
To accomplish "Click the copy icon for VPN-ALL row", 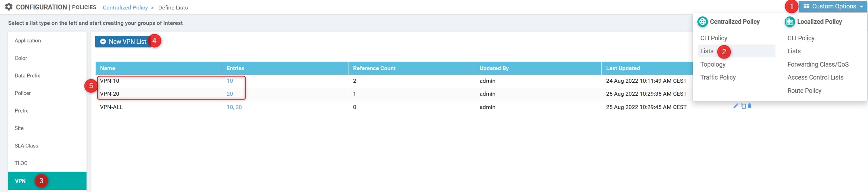I will 743,106.
